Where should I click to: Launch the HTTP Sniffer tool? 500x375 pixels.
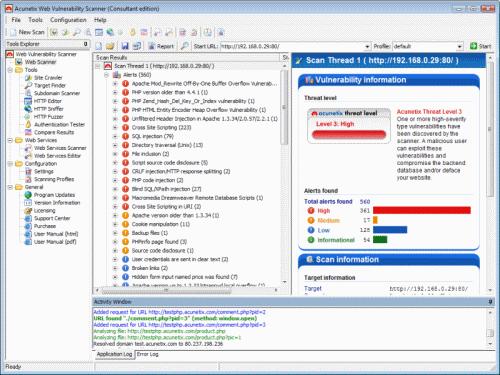(48, 109)
